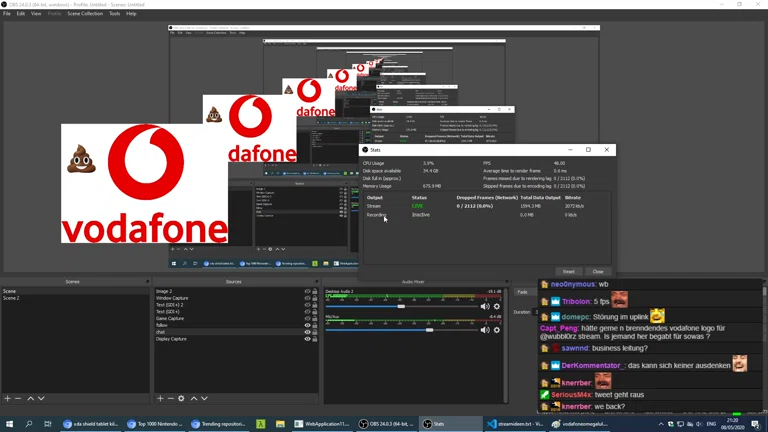This screenshot has width=768, height=432.
Task: Open the Tools menu
Action: [x=114, y=14]
